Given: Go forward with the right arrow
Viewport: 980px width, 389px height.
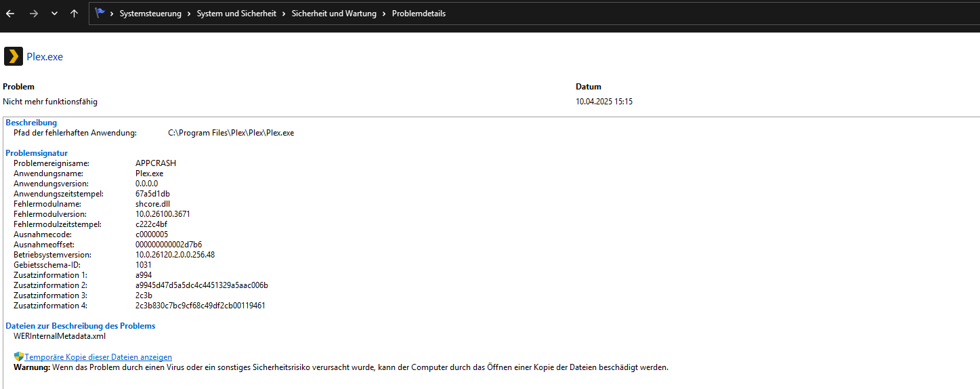Looking at the screenshot, I should [x=33, y=14].
